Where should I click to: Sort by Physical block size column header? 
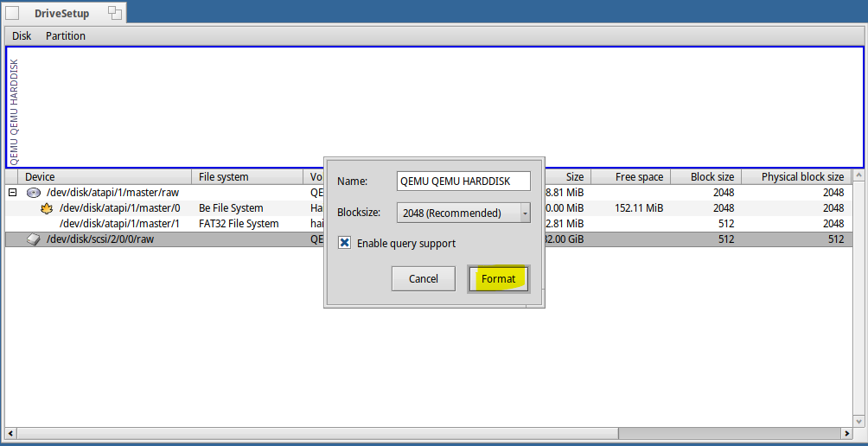(796, 177)
